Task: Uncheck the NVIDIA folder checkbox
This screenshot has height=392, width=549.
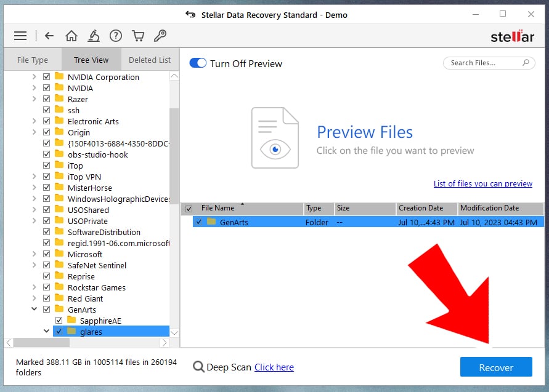Action: coord(46,87)
